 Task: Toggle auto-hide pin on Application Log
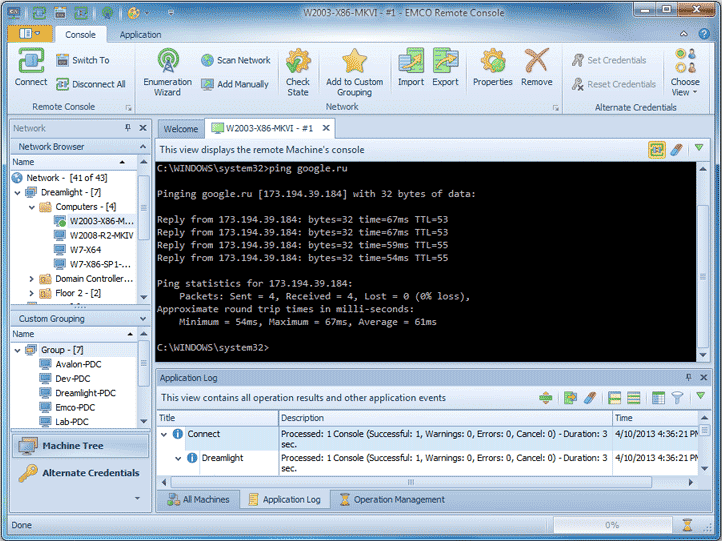[688, 378]
